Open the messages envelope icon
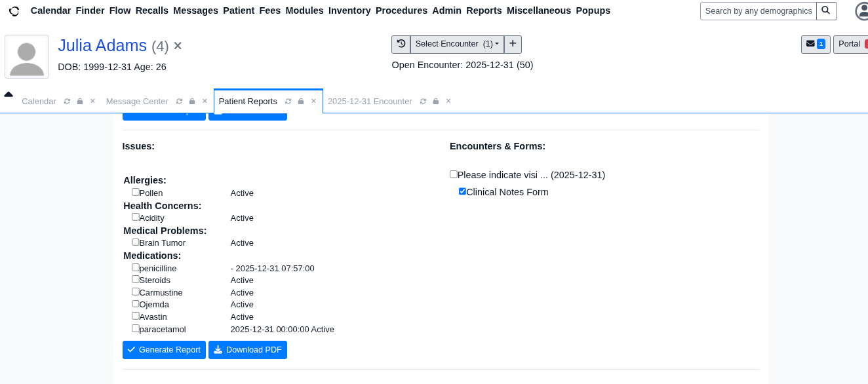868x384 pixels. click(815, 44)
